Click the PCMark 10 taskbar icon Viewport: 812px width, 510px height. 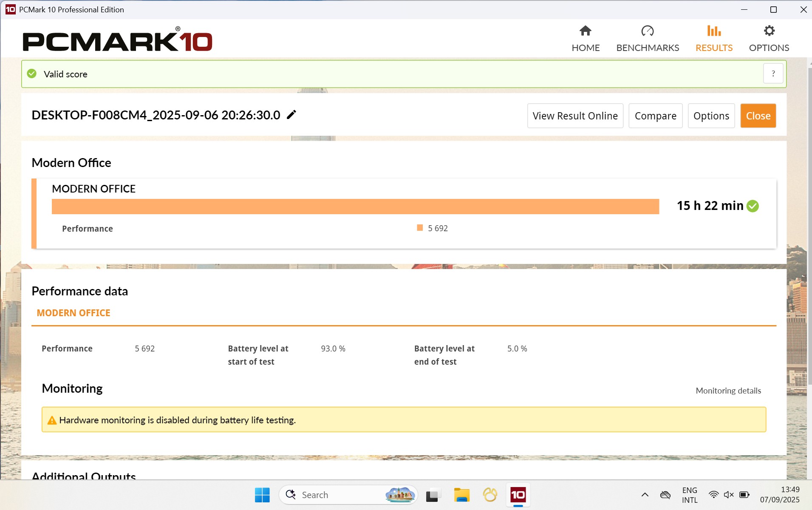[518, 495]
